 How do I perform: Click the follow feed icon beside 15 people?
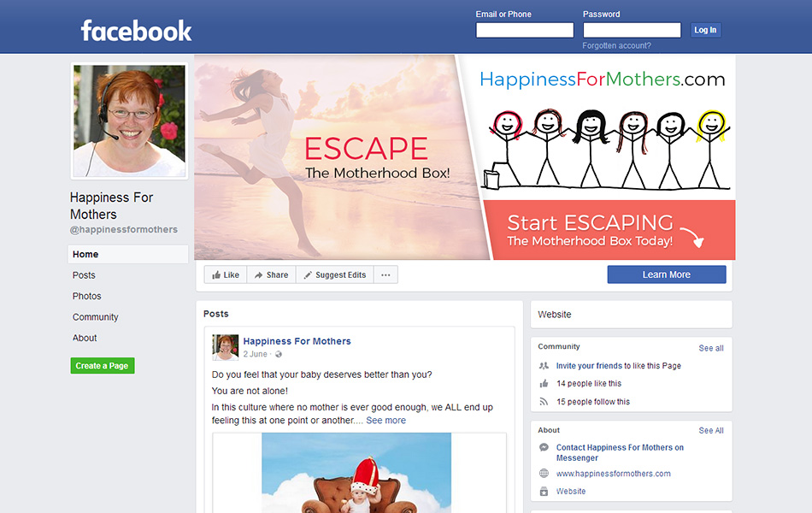coord(544,402)
